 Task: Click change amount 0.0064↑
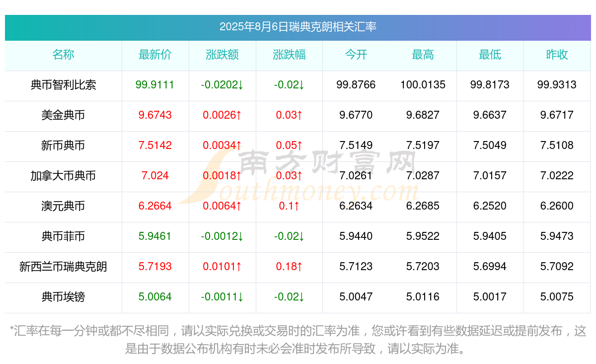[x=222, y=206]
